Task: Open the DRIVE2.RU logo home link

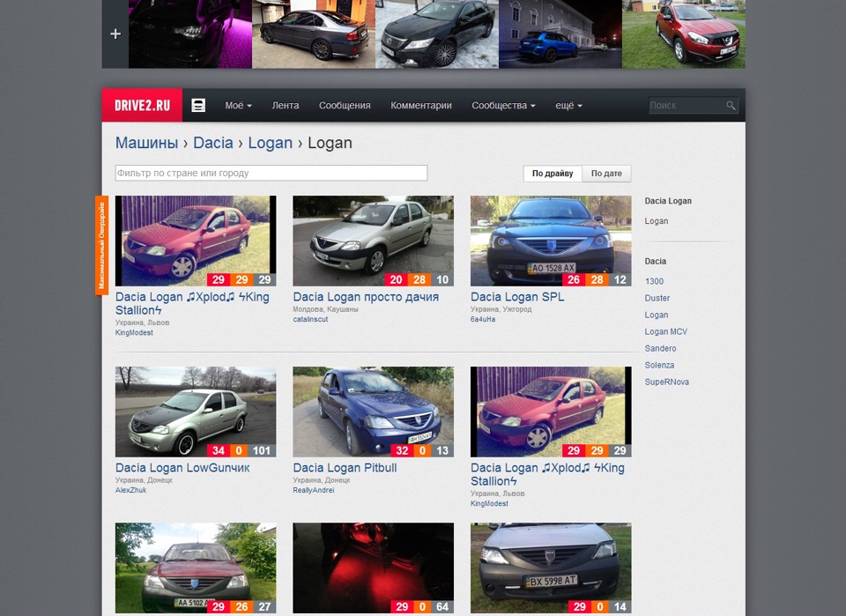Action: point(142,105)
